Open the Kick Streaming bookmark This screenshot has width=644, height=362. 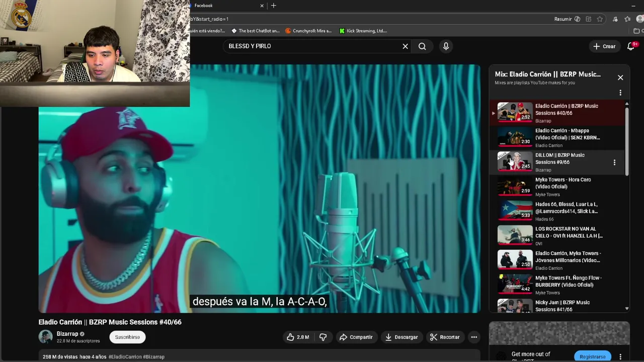pyautogui.click(x=363, y=31)
